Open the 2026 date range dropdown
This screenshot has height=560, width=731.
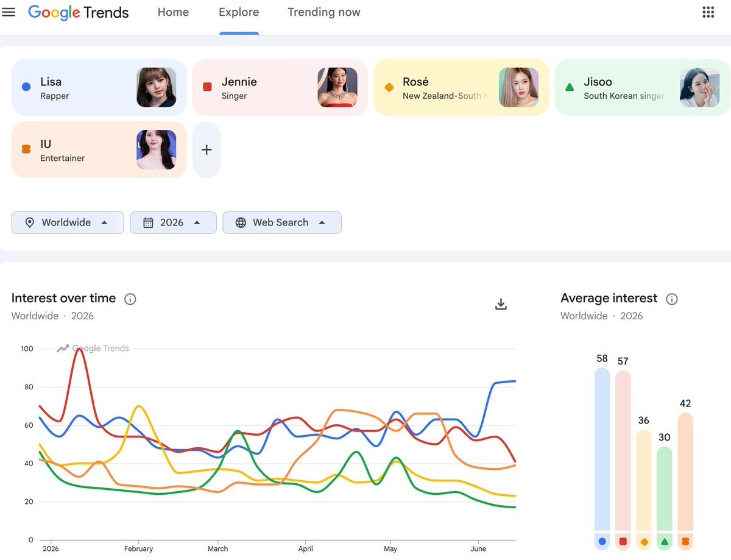173,222
